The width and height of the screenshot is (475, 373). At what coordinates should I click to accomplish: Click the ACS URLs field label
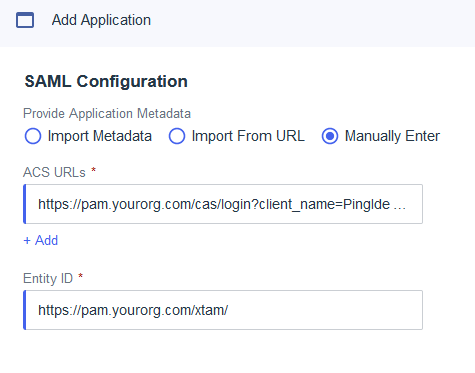click(x=54, y=172)
